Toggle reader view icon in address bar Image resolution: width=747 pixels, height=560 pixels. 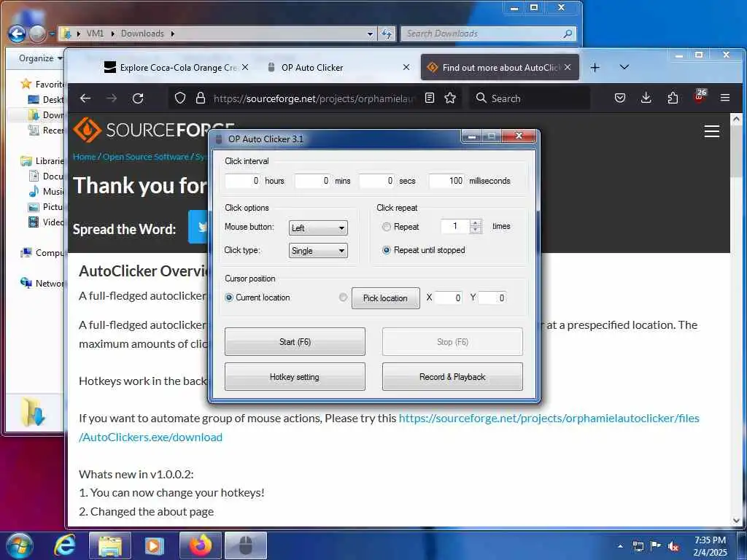[x=430, y=98]
